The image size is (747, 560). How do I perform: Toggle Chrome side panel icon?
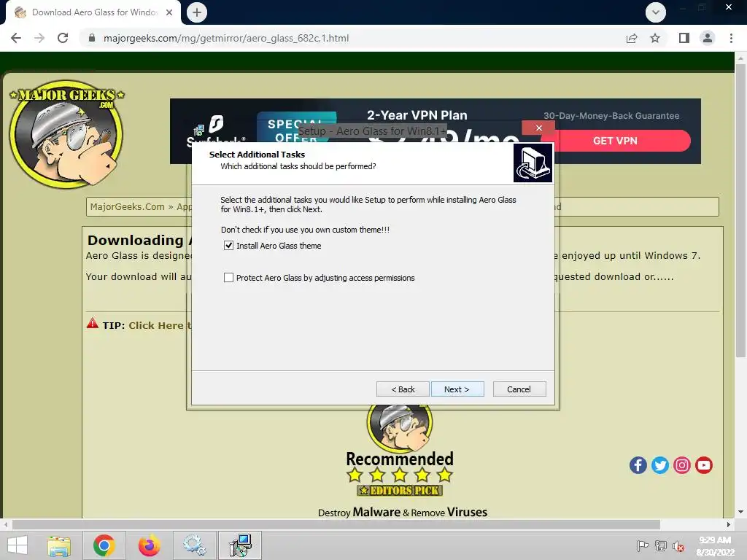click(x=684, y=38)
